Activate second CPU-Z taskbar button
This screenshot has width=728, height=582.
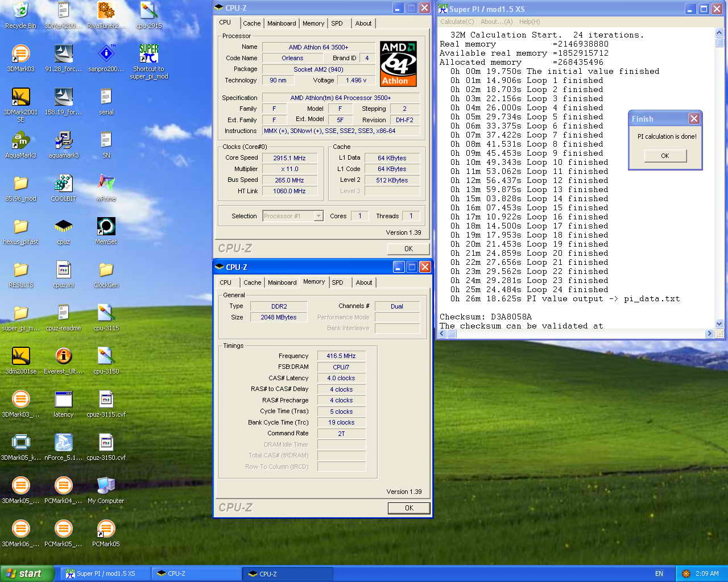287,573
